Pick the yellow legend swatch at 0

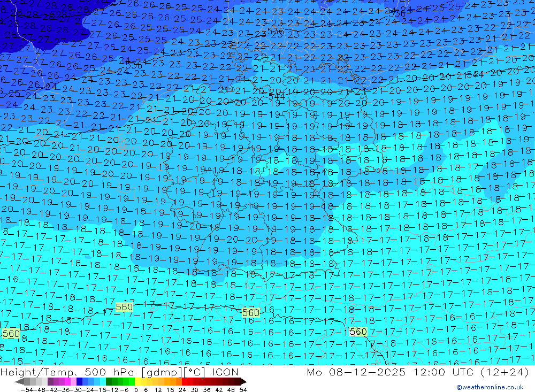tap(138, 381)
